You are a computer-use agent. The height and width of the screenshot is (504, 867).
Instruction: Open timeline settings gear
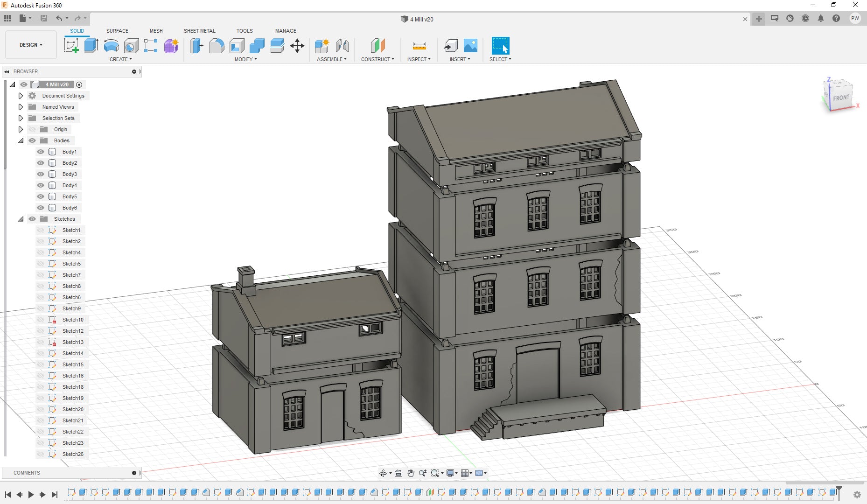point(857,495)
